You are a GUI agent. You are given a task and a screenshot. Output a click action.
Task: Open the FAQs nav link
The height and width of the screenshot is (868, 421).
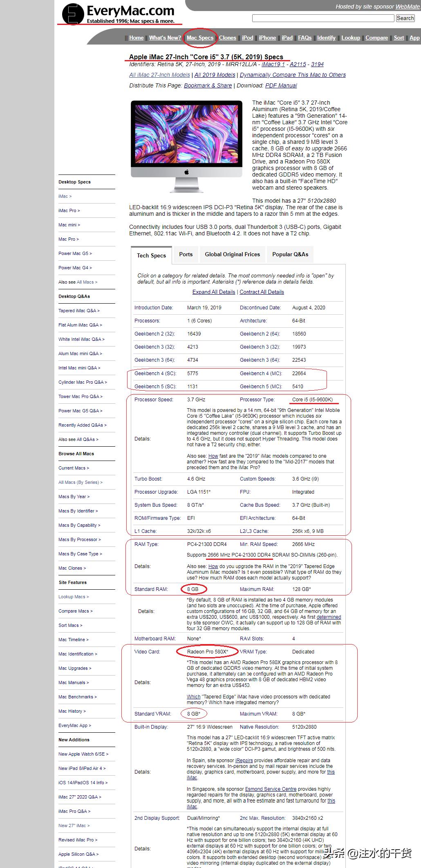tap(305, 38)
